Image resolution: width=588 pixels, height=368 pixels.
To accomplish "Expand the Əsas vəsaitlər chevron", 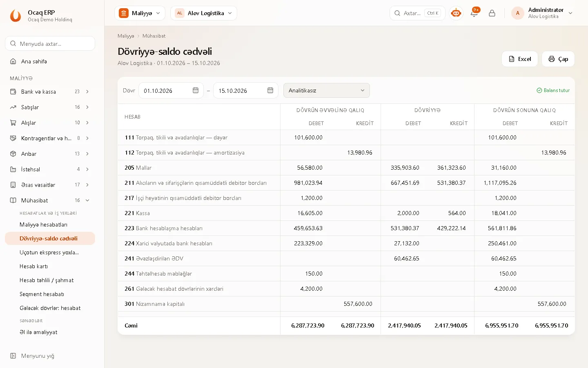I will click(x=87, y=185).
